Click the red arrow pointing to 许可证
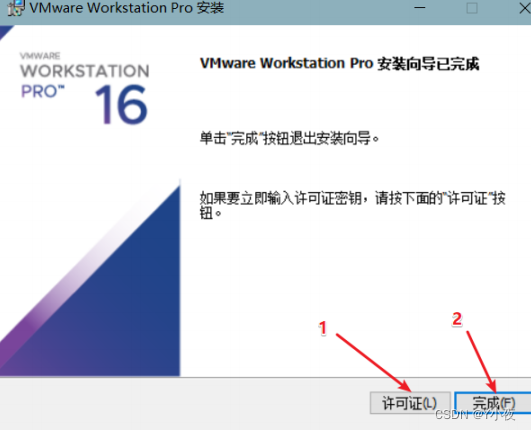This screenshot has width=531, height=430. coord(373,362)
